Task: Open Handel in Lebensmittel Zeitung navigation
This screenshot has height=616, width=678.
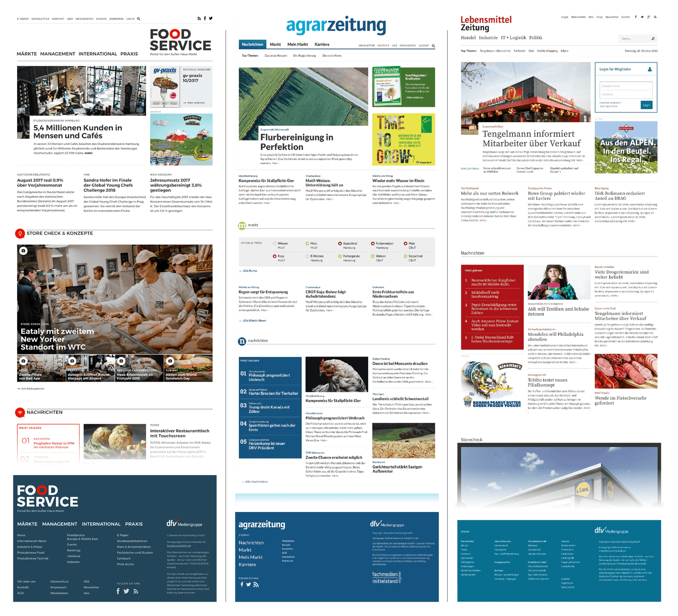Action: tap(468, 38)
